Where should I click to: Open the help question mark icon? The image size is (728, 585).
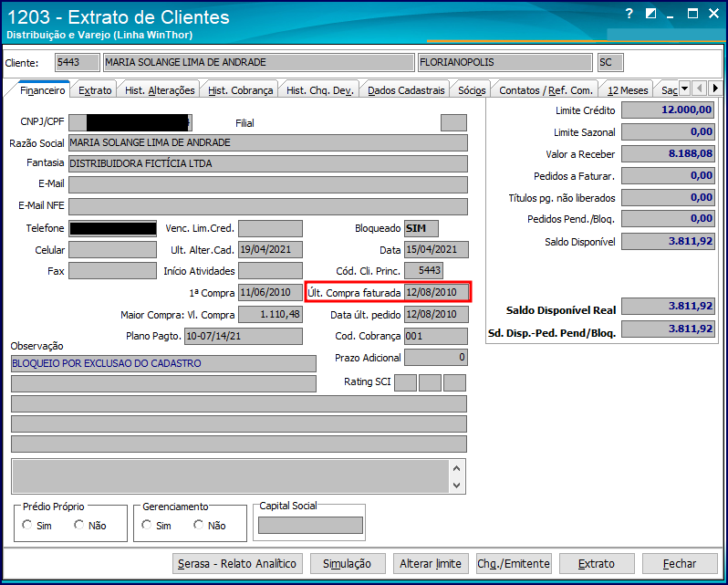pyautogui.click(x=629, y=14)
